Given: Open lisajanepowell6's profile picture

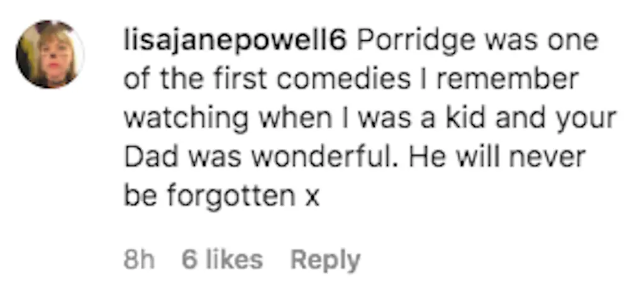Looking at the screenshot, I should [50, 54].
